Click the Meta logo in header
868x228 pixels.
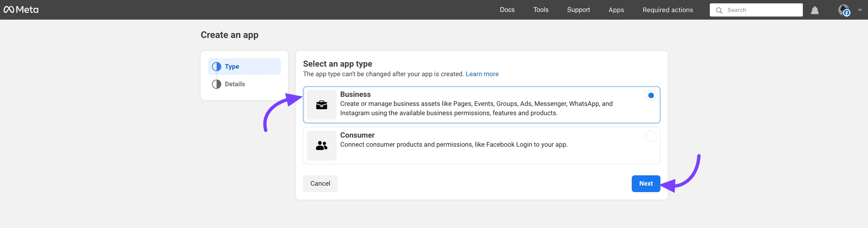pyautogui.click(x=21, y=10)
